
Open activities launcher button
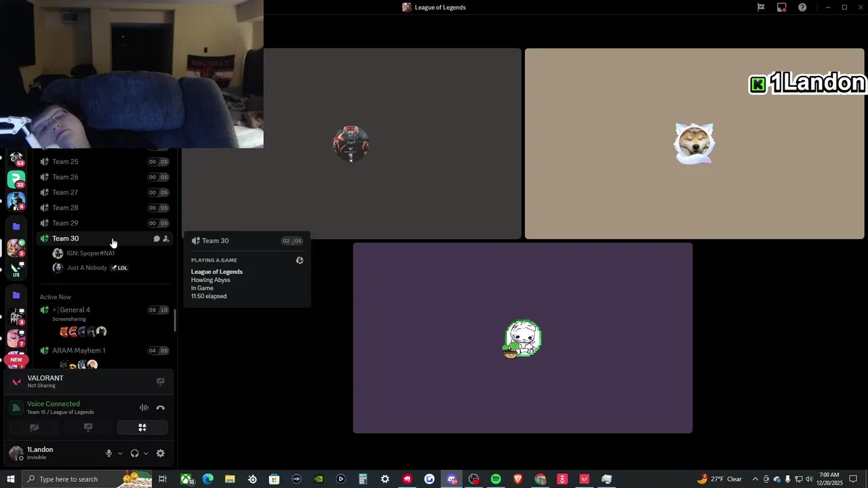pyautogui.click(x=142, y=428)
